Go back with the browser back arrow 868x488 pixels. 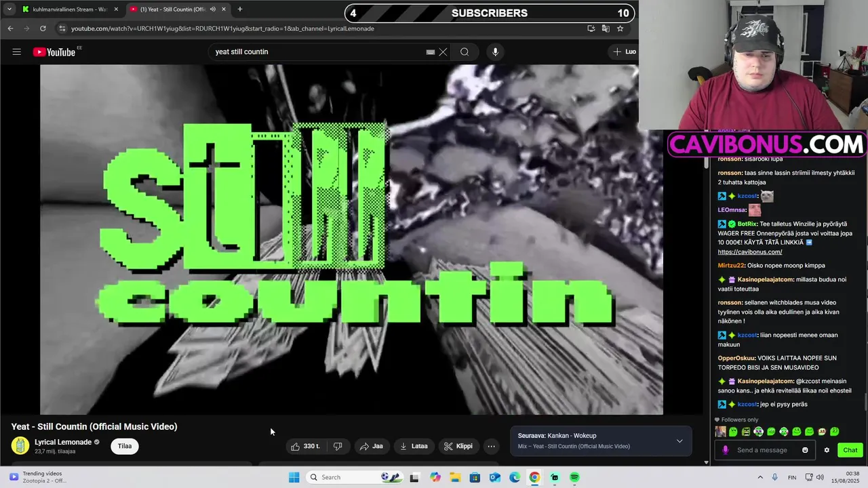pos(10,28)
